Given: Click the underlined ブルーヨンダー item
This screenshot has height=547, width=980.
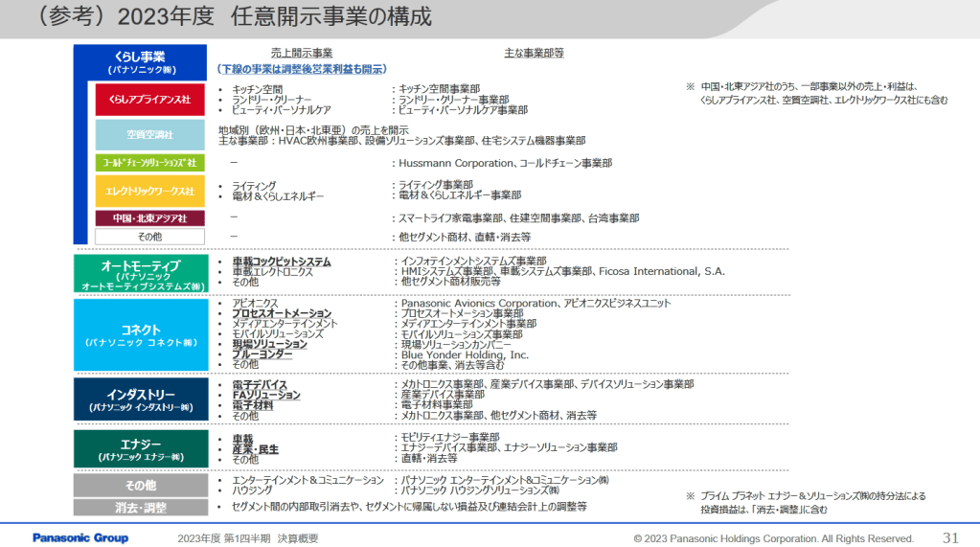Looking at the screenshot, I should (262, 353).
